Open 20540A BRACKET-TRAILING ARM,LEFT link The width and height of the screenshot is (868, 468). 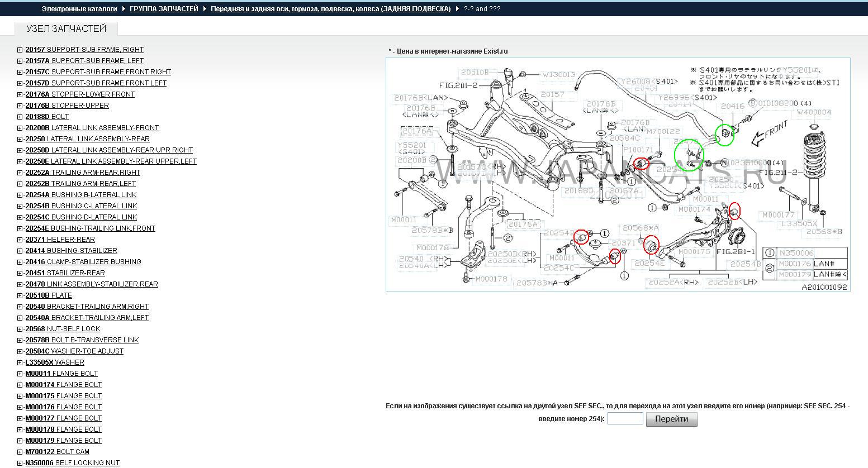tap(87, 318)
